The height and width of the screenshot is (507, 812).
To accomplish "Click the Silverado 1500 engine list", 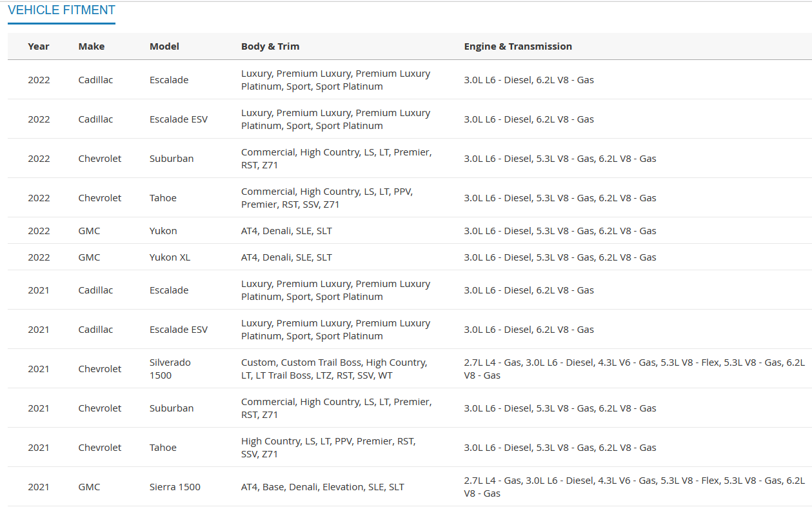I will click(x=634, y=369).
